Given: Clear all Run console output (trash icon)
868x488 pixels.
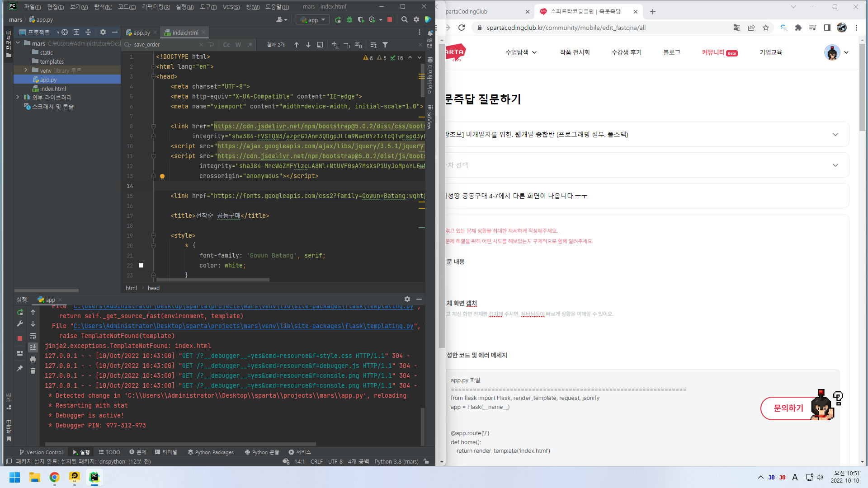Looking at the screenshot, I should (33, 371).
